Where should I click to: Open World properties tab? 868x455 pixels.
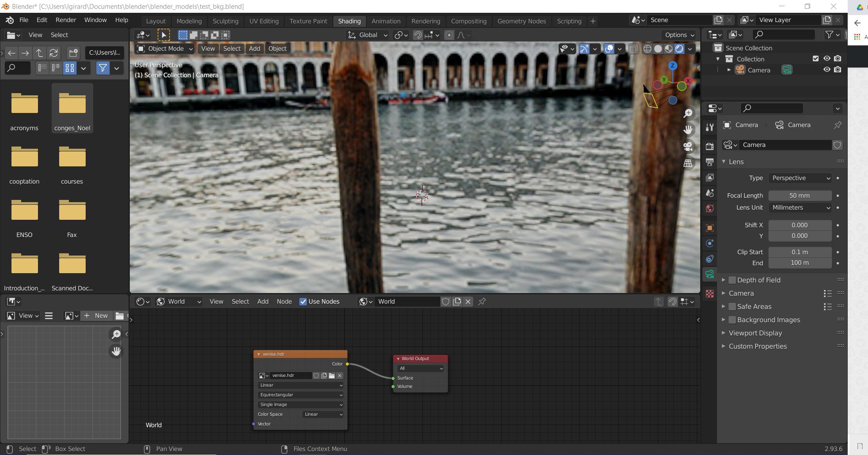coord(709,208)
